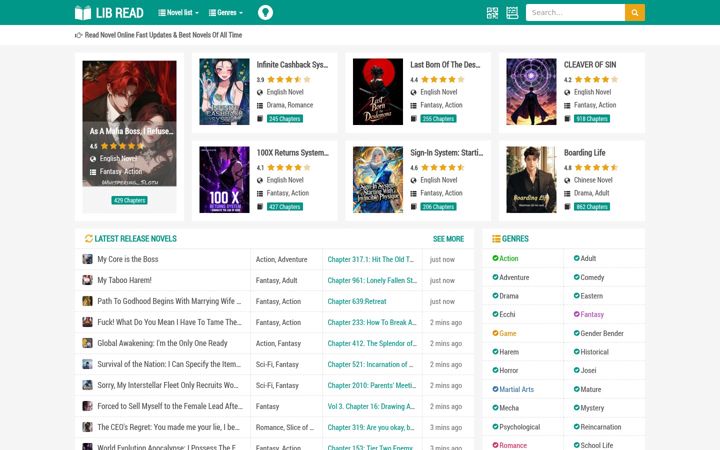Open Sorry, My Interstellar Fleet row icon

[87, 385]
